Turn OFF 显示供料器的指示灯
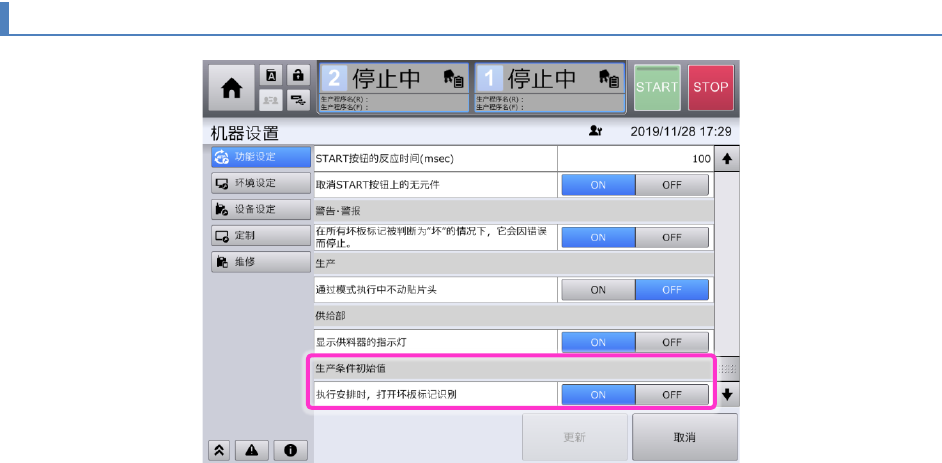The width and height of the screenshot is (942, 463). 672,342
